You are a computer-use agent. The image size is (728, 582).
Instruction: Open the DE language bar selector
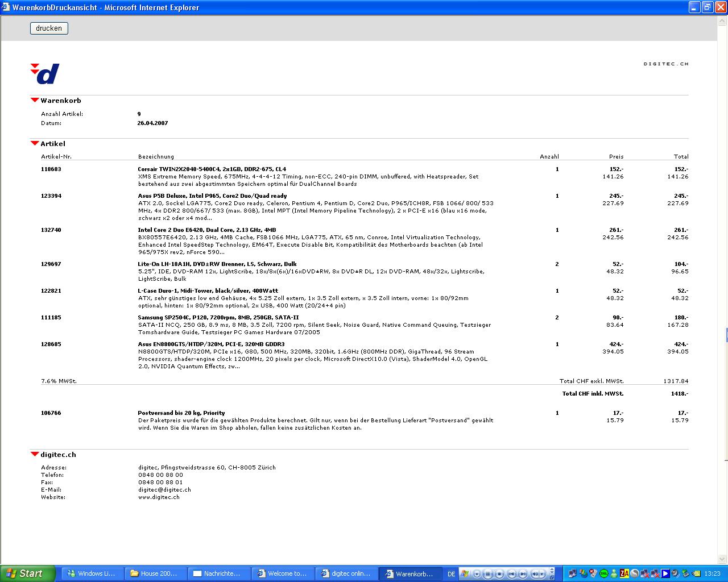[451, 574]
